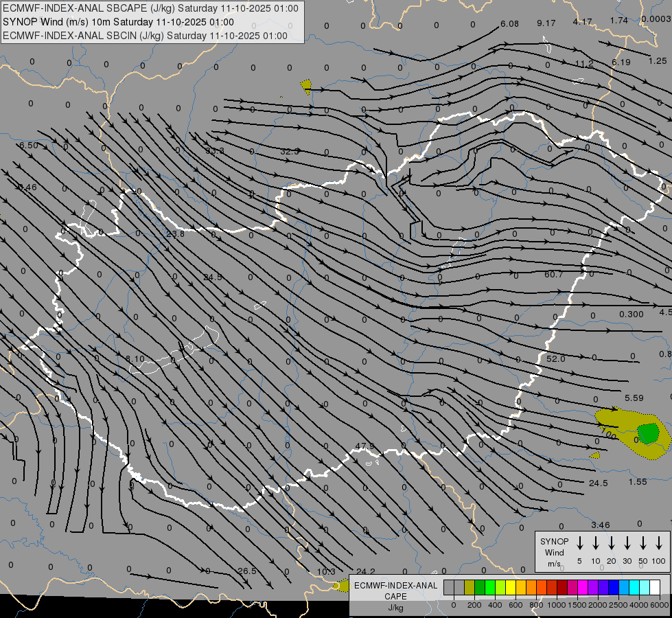
Task: Click the 50 m/s wind arrow in legend
Action: point(643,543)
